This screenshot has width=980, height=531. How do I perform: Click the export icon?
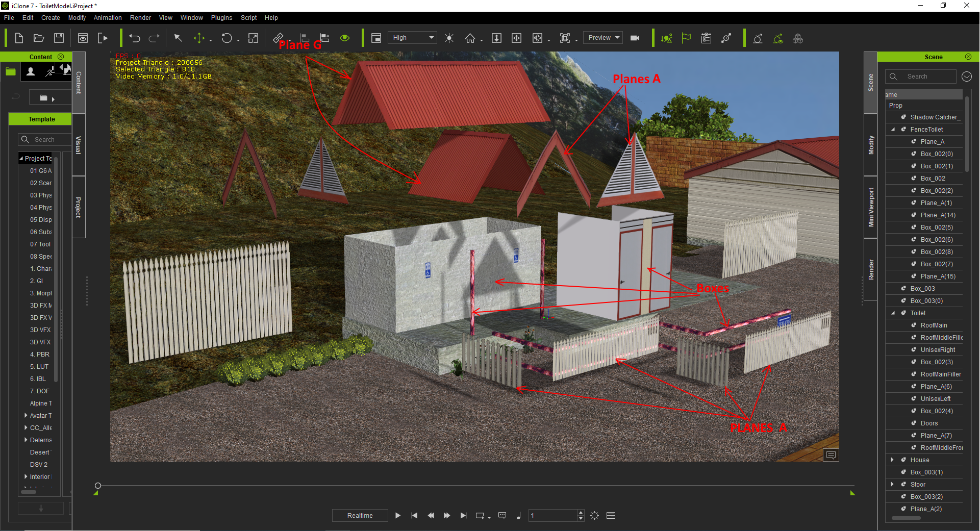(103, 38)
